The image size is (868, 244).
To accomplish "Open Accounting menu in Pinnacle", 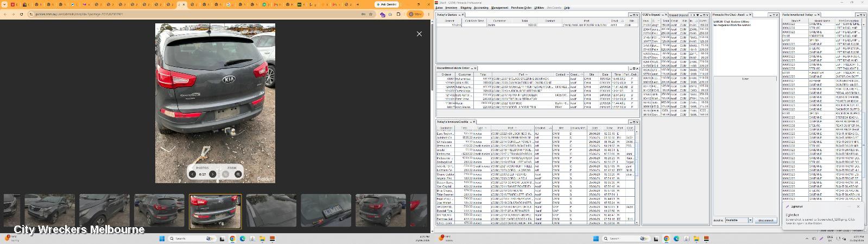I will coord(481,8).
